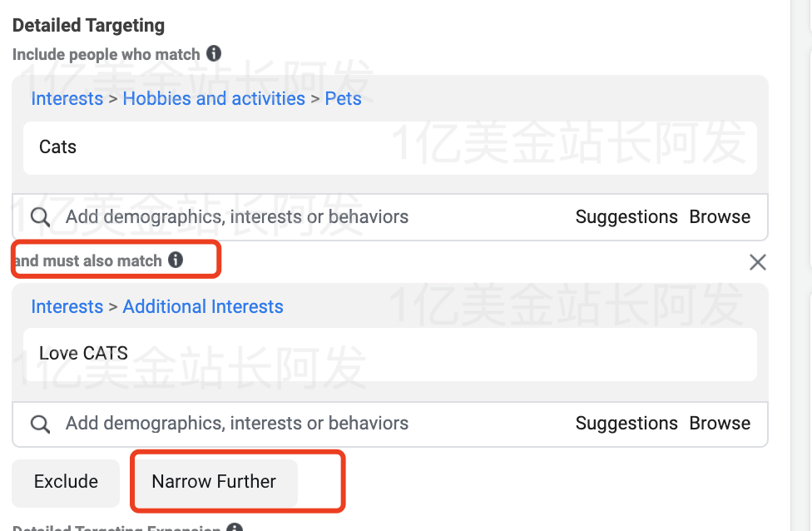Select the Love CATS interest entry
Image resolution: width=812 pixels, height=531 pixels.
point(83,353)
